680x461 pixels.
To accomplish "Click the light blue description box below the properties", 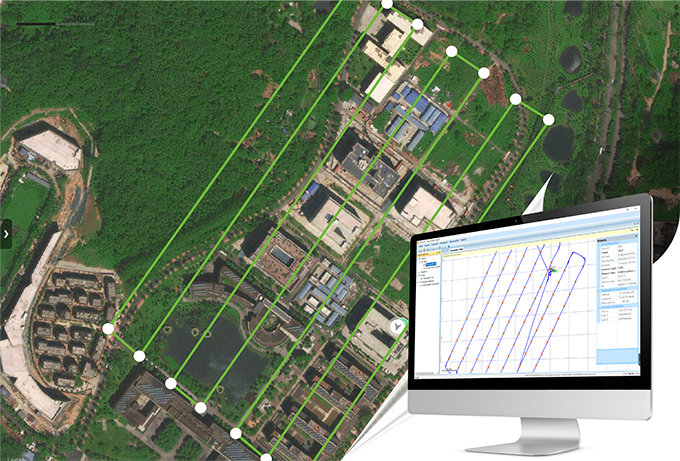I will point(617,356).
